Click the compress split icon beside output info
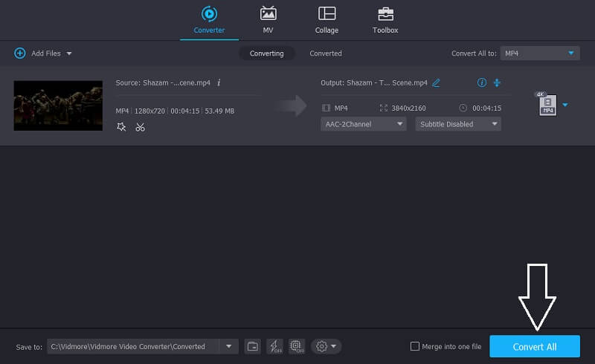595x364 pixels. click(x=497, y=82)
